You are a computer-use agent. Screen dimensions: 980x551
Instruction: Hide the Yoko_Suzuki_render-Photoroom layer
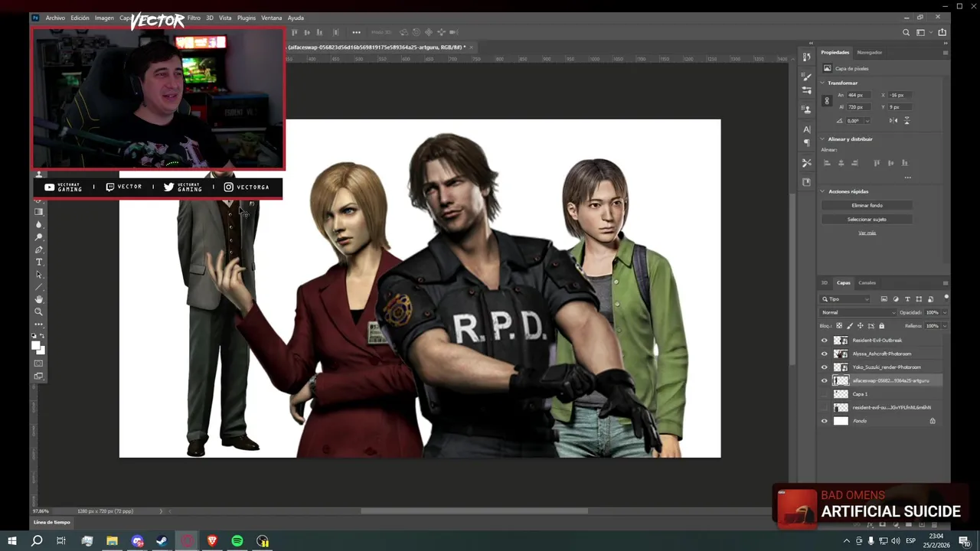click(825, 367)
